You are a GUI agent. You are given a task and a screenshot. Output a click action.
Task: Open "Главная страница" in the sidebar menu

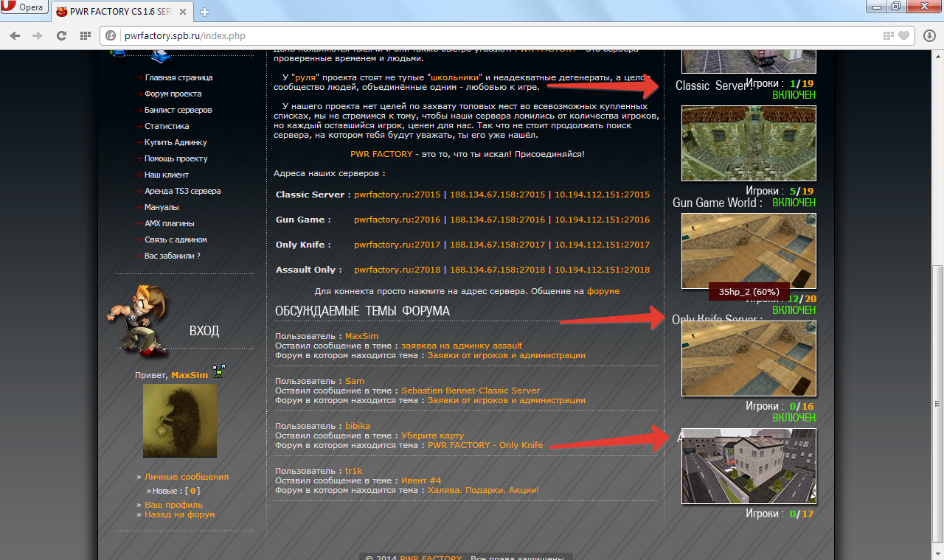(178, 77)
